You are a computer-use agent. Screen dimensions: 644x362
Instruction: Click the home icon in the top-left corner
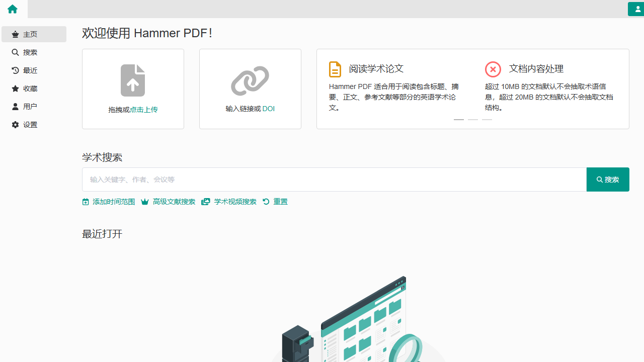12,9
